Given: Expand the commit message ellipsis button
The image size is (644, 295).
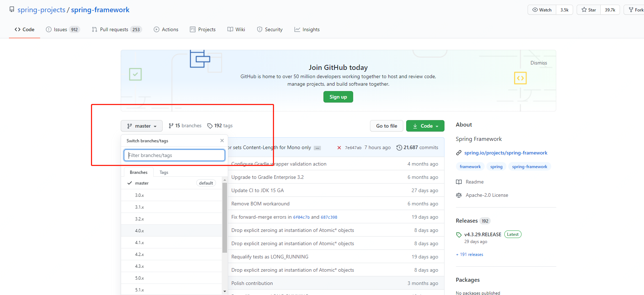Looking at the screenshot, I should (x=317, y=148).
